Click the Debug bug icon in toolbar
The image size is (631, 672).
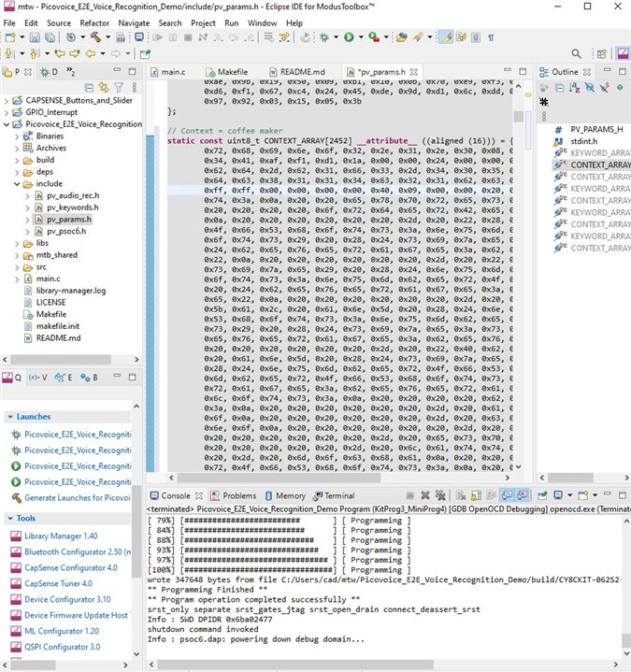point(323,37)
